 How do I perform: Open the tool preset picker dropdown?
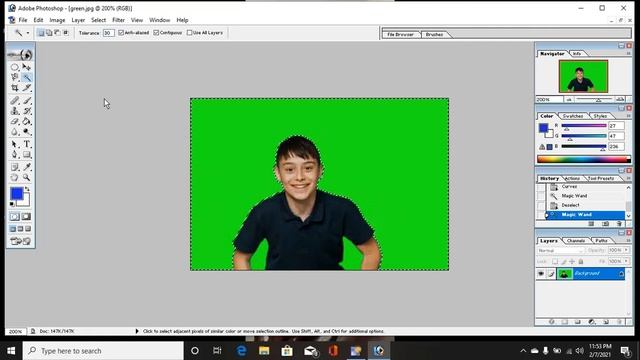(28, 33)
